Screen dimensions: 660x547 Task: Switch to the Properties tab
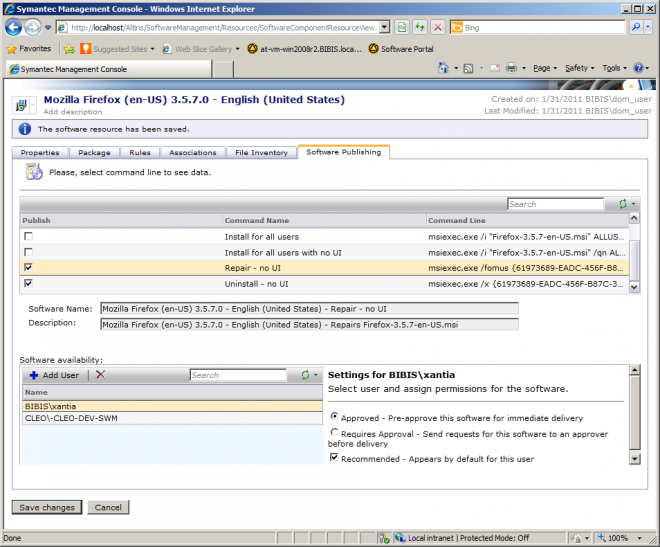[x=40, y=152]
